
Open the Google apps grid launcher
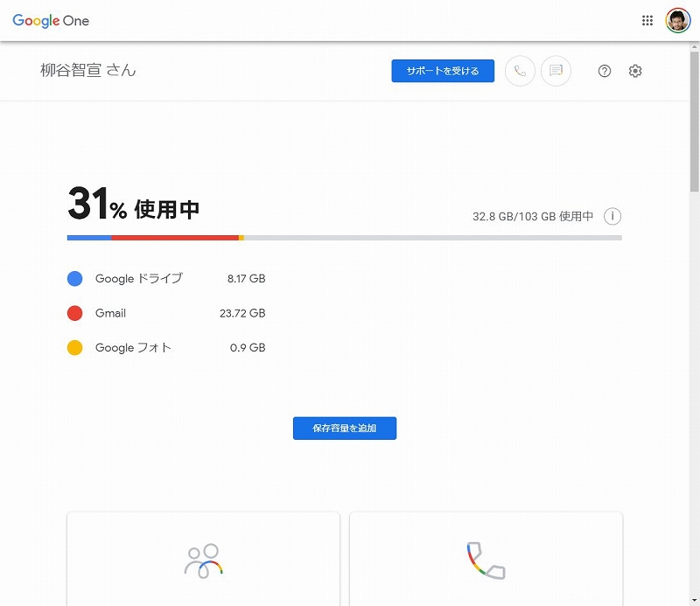[647, 20]
